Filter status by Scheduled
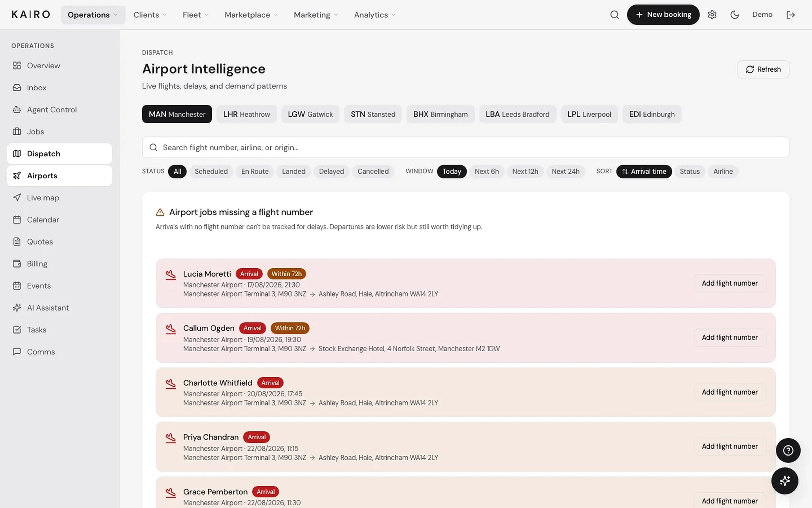The width and height of the screenshot is (812, 508). tap(211, 171)
